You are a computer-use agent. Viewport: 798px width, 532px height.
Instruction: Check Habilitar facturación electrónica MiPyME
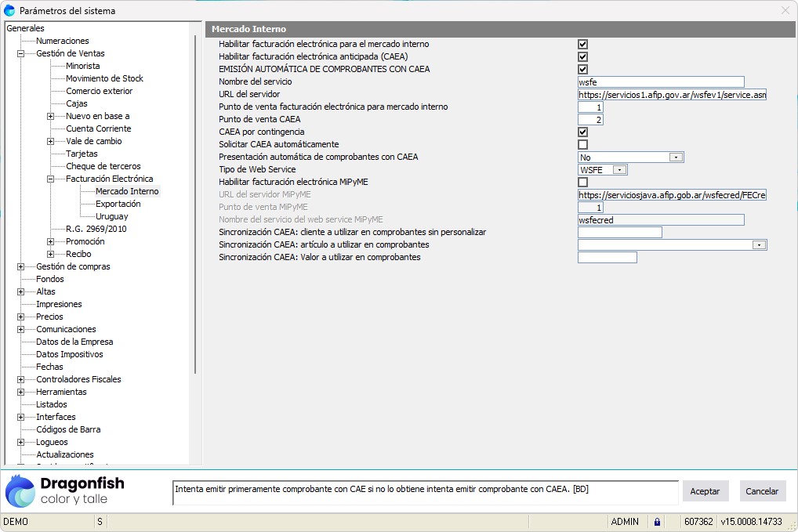tap(582, 182)
